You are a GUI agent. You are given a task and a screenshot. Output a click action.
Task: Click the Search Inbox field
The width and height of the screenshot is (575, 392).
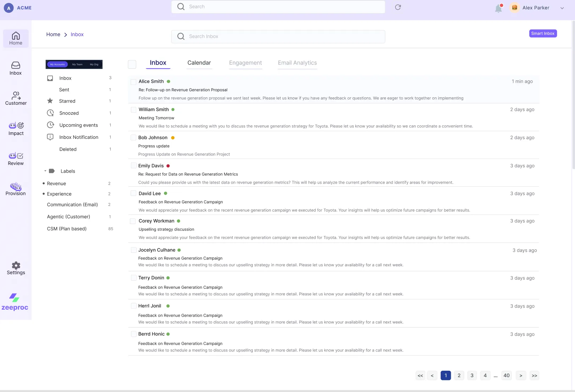[278, 37]
